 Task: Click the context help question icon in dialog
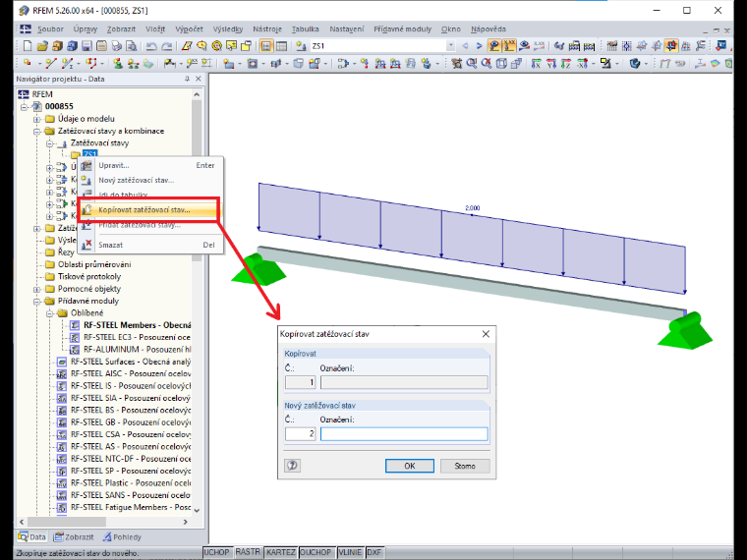tap(293, 466)
